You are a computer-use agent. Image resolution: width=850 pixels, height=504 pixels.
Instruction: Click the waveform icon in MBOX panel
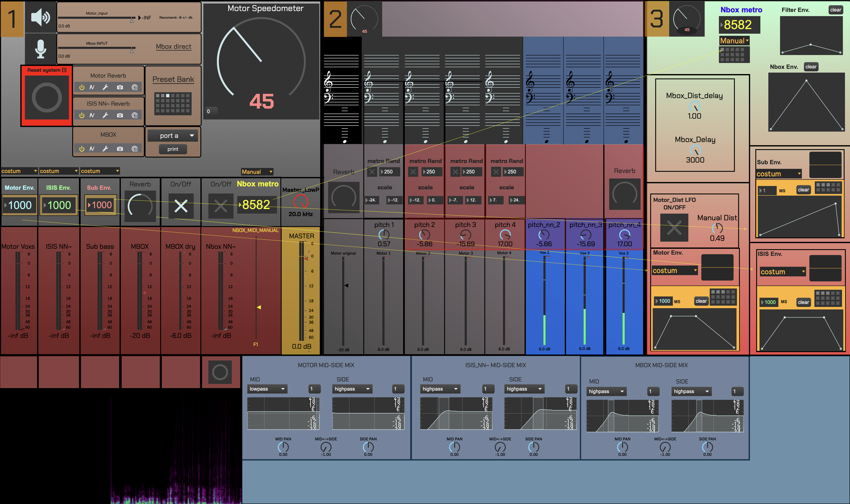tap(92, 149)
